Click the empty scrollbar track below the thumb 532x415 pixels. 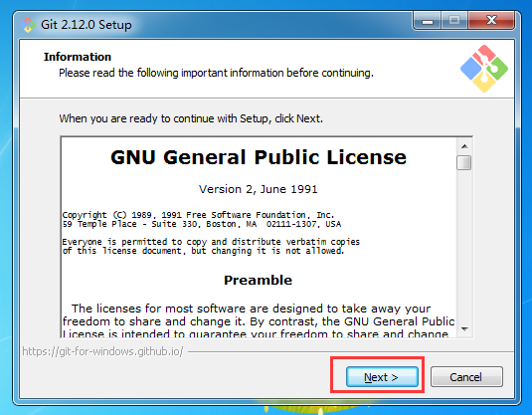pos(464,245)
